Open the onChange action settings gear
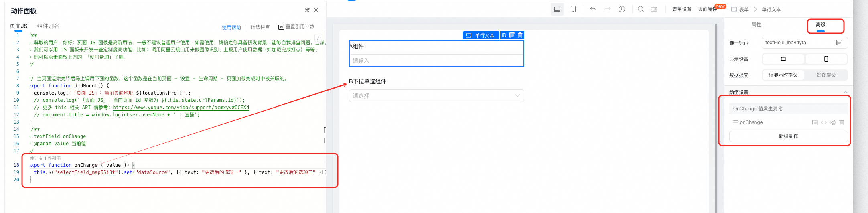The image size is (868, 213). [x=833, y=122]
